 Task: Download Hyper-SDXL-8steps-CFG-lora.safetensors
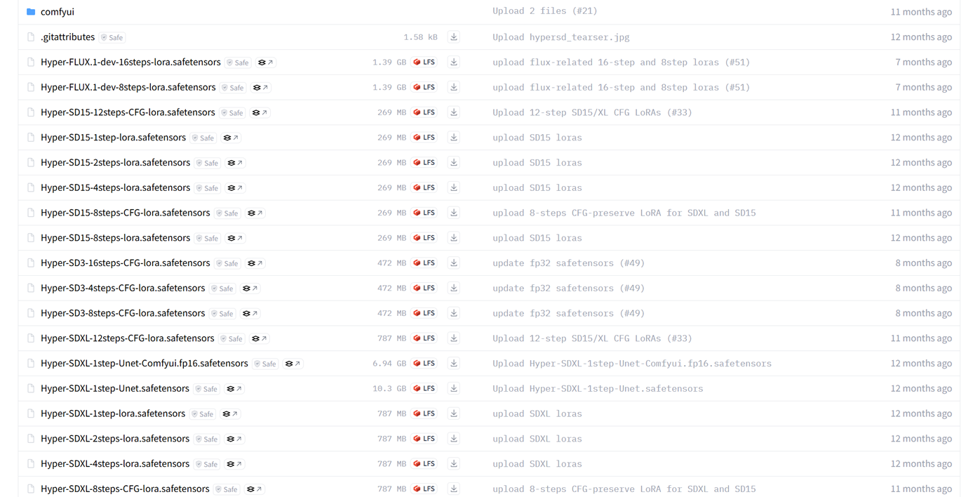453,489
